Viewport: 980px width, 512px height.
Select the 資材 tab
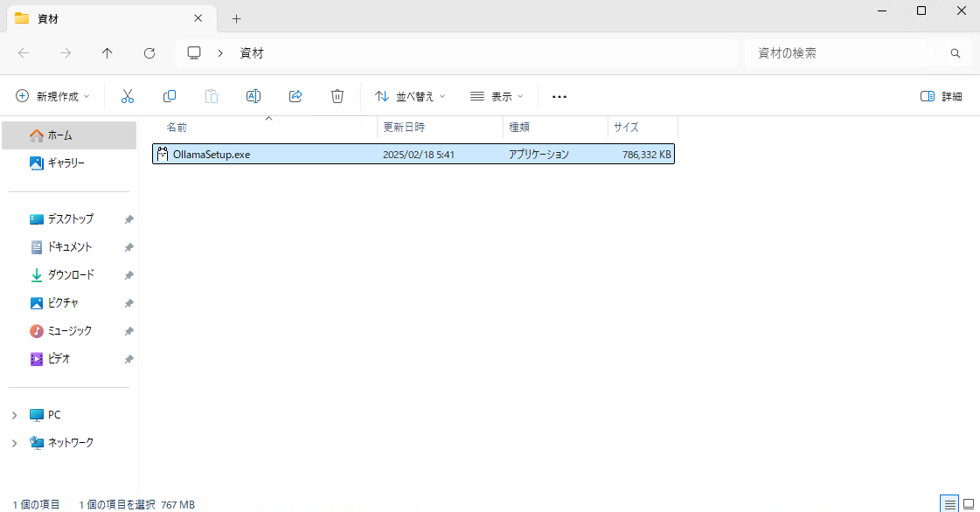tap(111, 18)
